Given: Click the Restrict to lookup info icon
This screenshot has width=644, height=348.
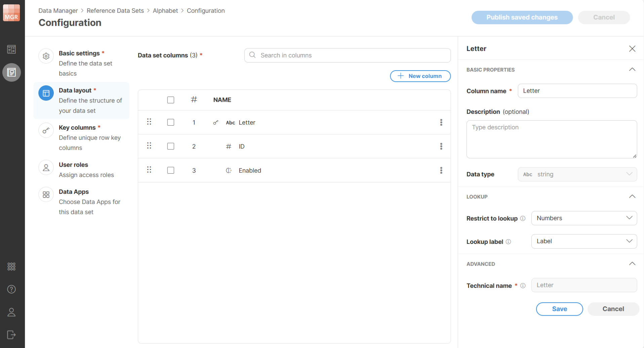Looking at the screenshot, I should pyautogui.click(x=523, y=218).
